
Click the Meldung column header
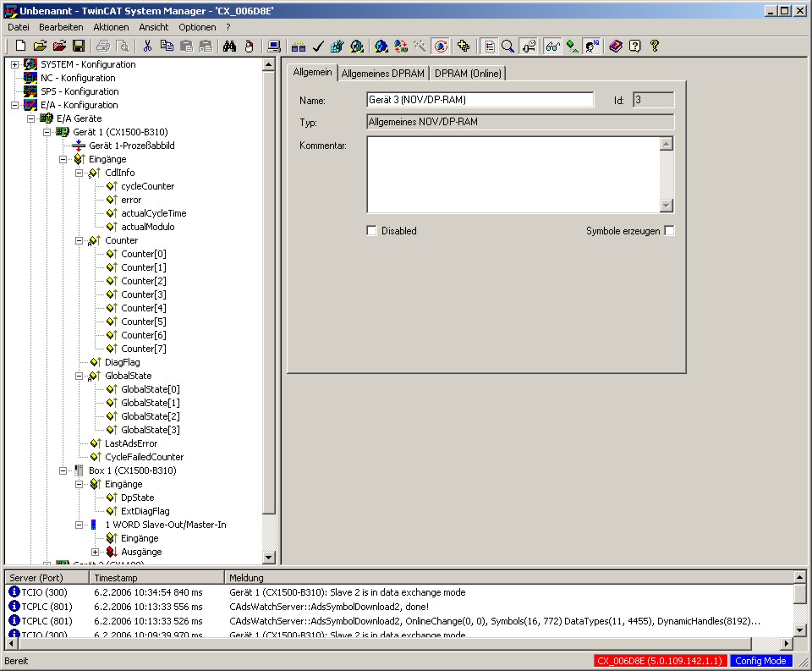point(509,578)
